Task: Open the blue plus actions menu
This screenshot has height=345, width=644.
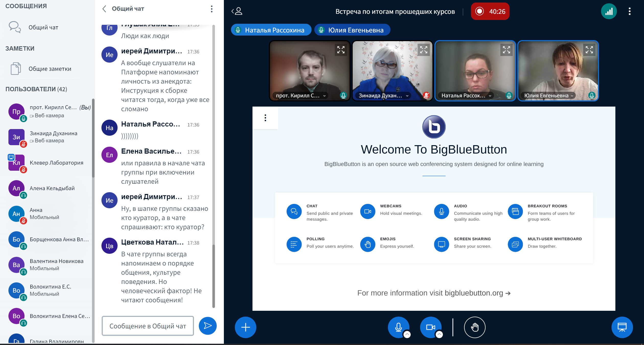Action: point(245,327)
